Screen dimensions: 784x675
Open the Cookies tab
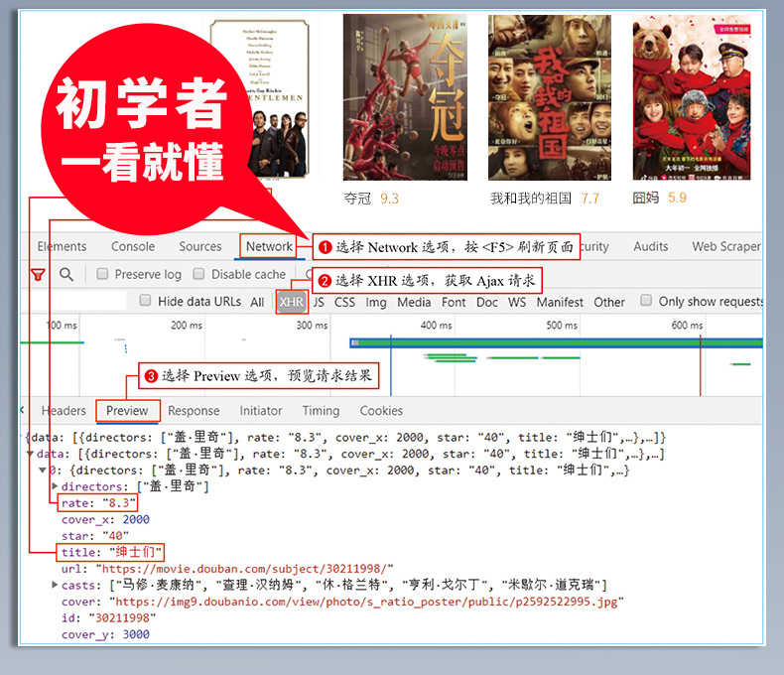381,411
